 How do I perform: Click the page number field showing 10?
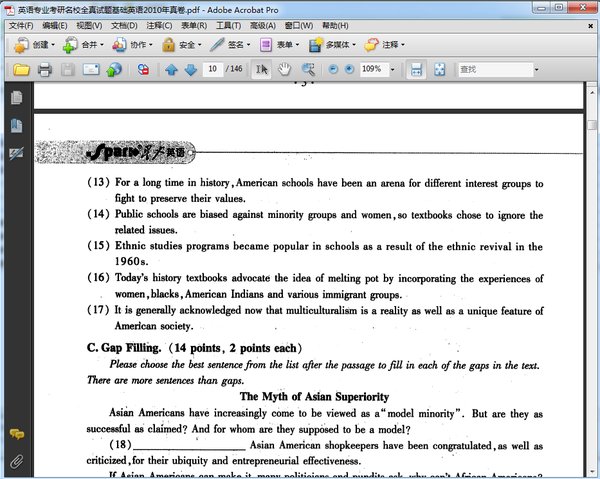coord(213,69)
